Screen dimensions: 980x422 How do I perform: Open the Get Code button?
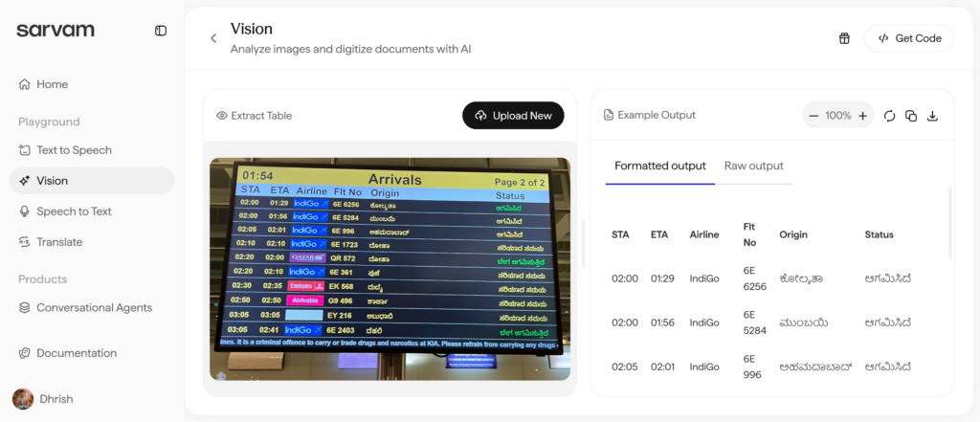click(909, 38)
